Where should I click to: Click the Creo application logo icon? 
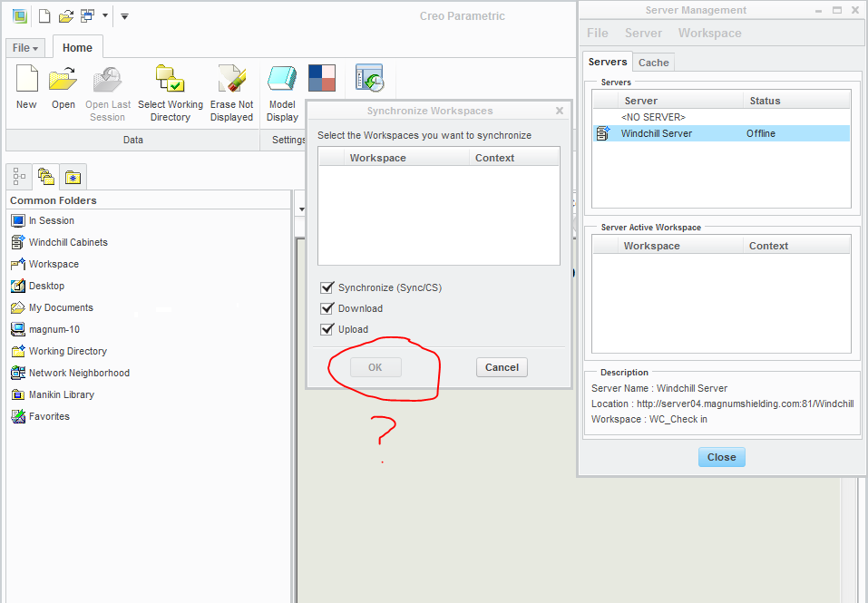tap(20, 16)
